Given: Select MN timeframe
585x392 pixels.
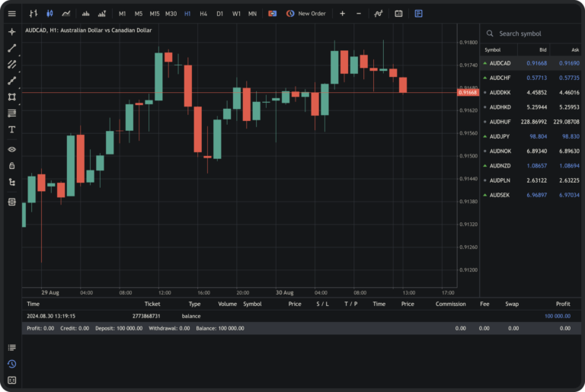Looking at the screenshot, I should click(253, 14).
